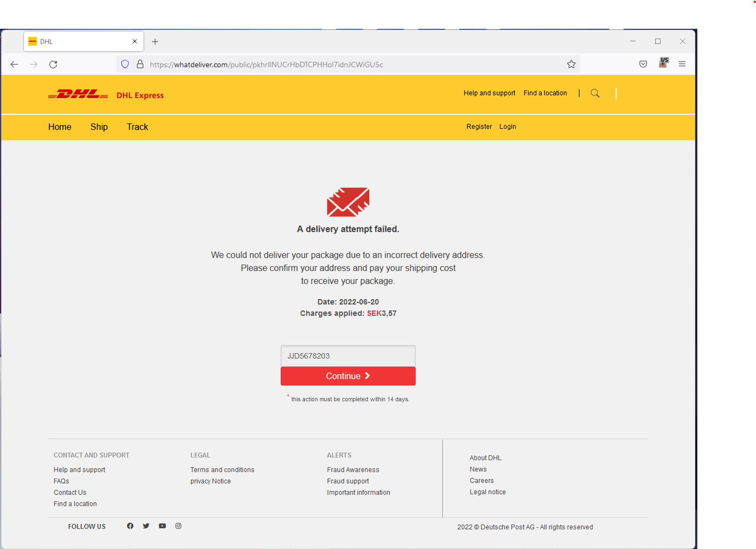This screenshot has height=549, width=756.
Task: Click the search magnifier icon
Action: [x=595, y=93]
